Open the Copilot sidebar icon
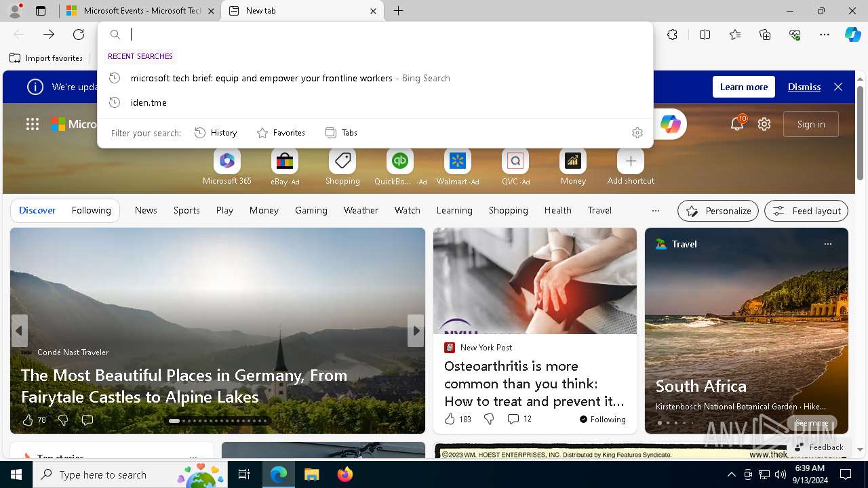 click(x=852, y=35)
